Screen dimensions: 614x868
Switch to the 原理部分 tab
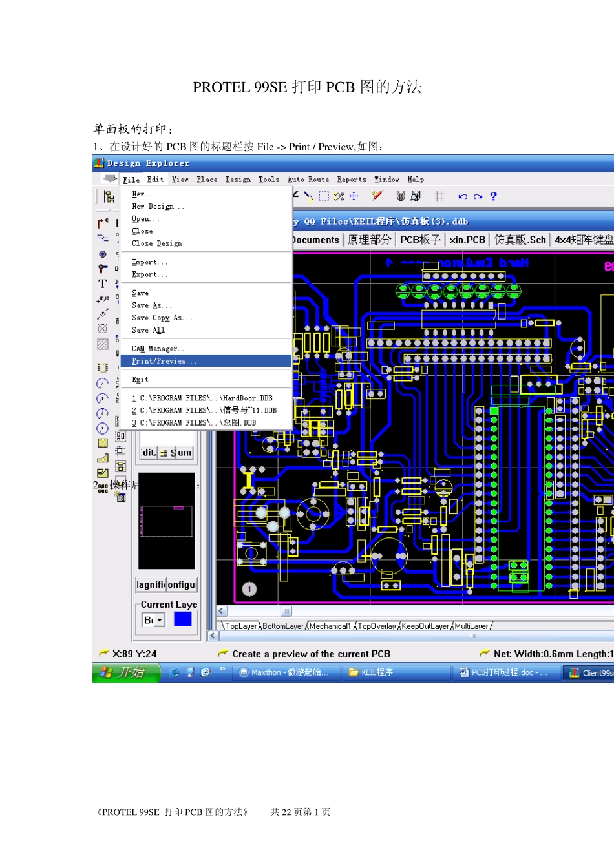[x=369, y=240]
